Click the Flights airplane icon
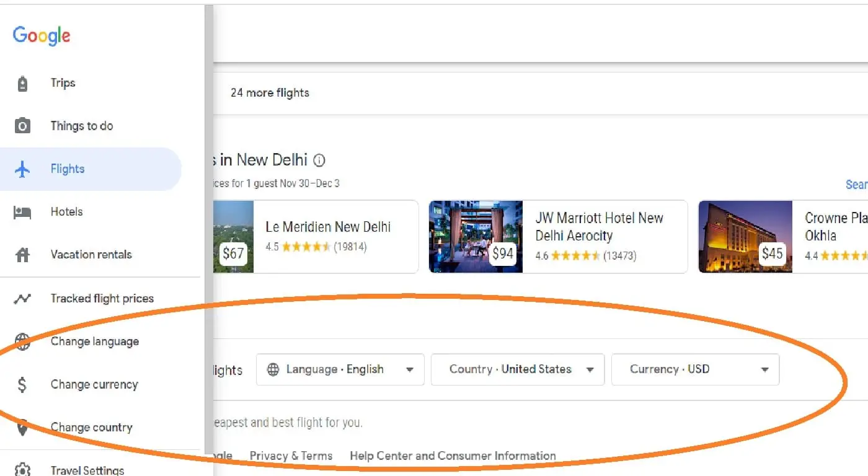868x476 pixels. 22,169
